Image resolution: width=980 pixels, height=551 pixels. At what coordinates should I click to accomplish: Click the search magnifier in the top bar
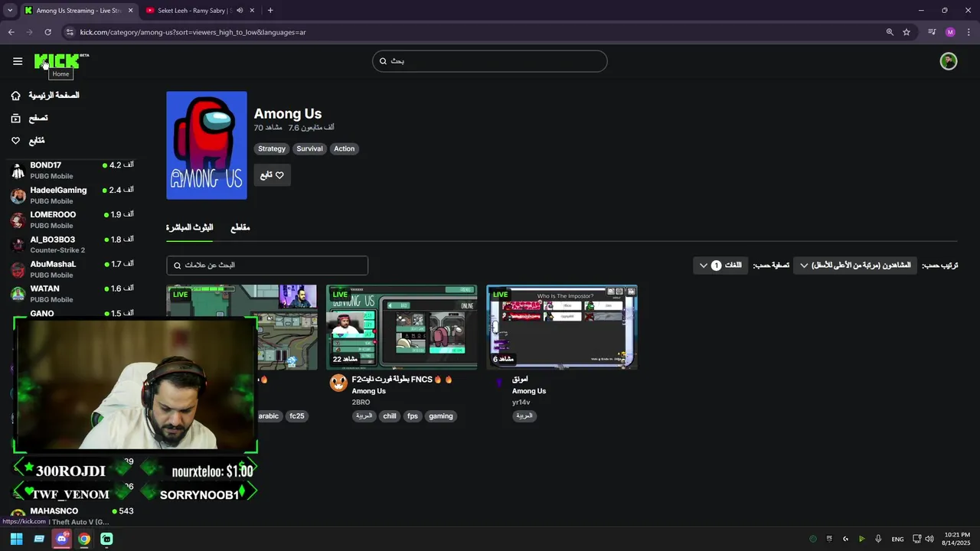(x=383, y=61)
